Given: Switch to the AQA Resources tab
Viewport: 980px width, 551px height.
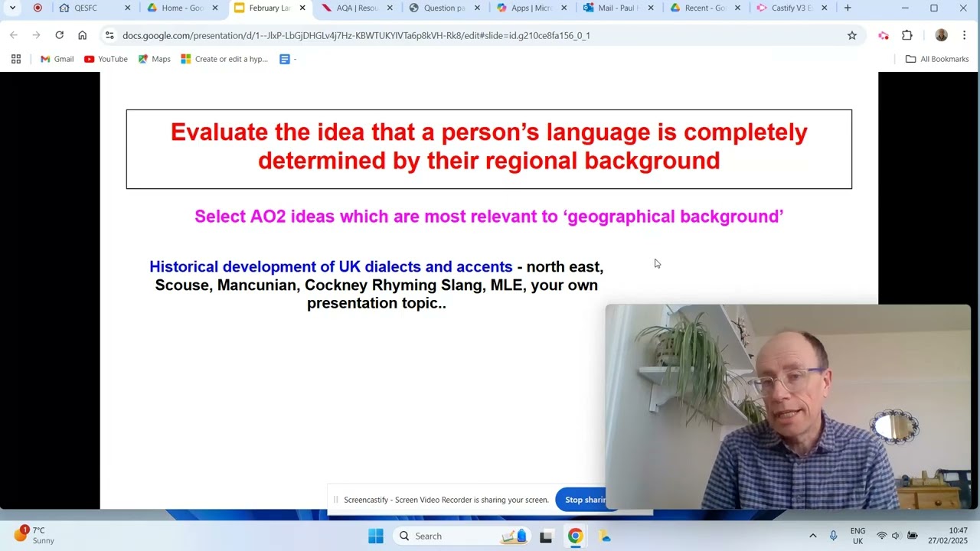Looking at the screenshot, I should pos(357,8).
